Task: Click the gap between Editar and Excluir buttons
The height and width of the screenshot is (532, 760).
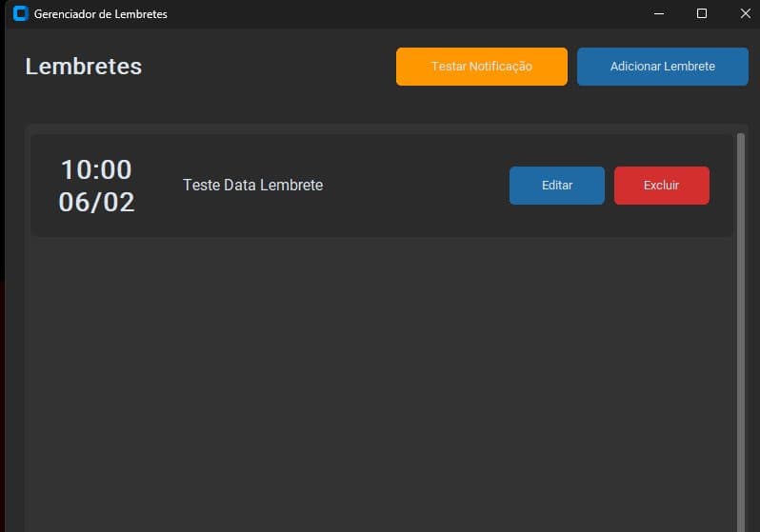Action: (x=610, y=186)
